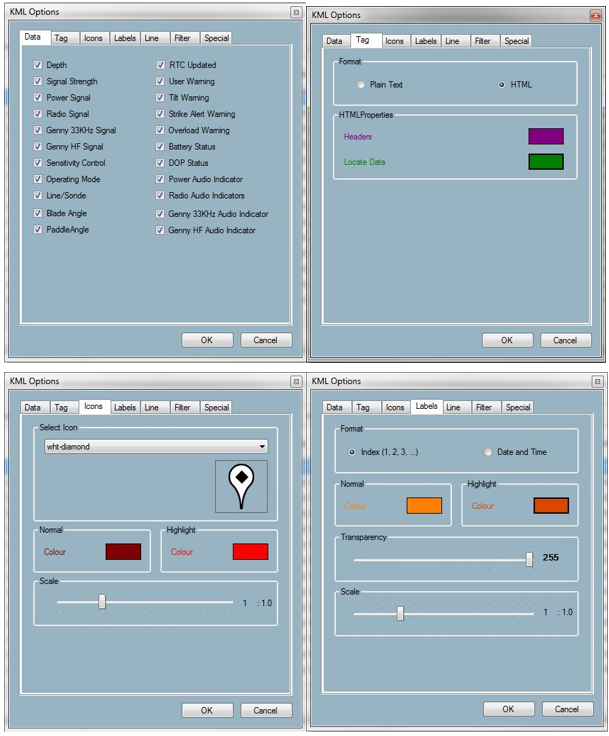Toggle Genny 33KHz Audio Indicator checkbox

[x=160, y=214]
